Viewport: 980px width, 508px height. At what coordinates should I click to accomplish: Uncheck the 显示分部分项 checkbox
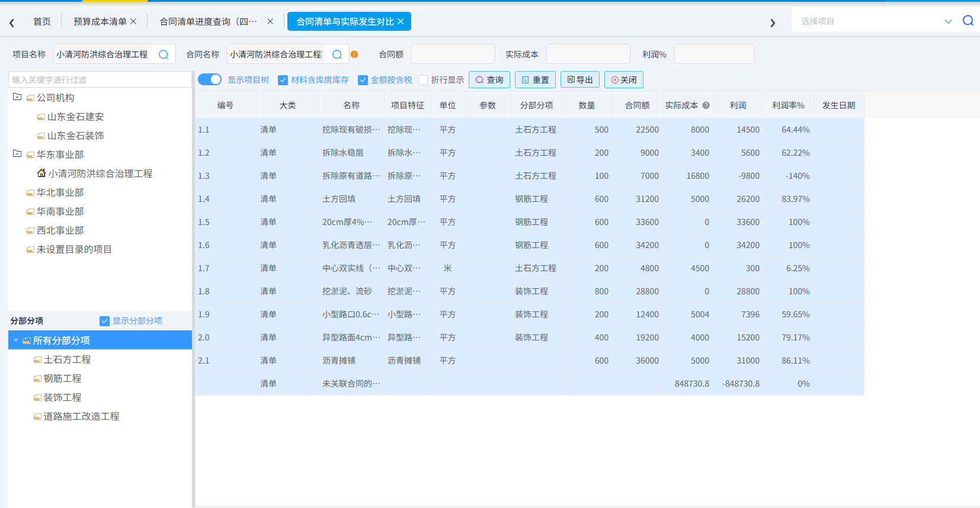coord(105,321)
